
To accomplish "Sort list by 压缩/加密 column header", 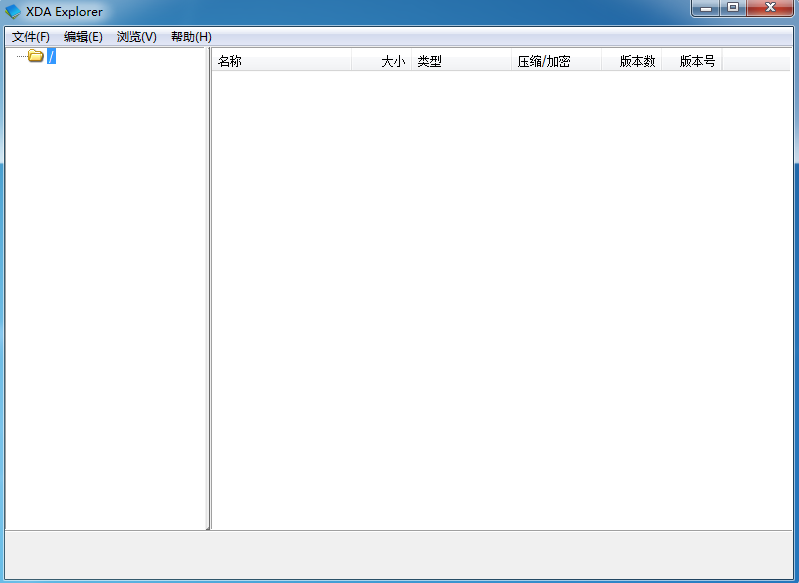I will click(x=556, y=61).
